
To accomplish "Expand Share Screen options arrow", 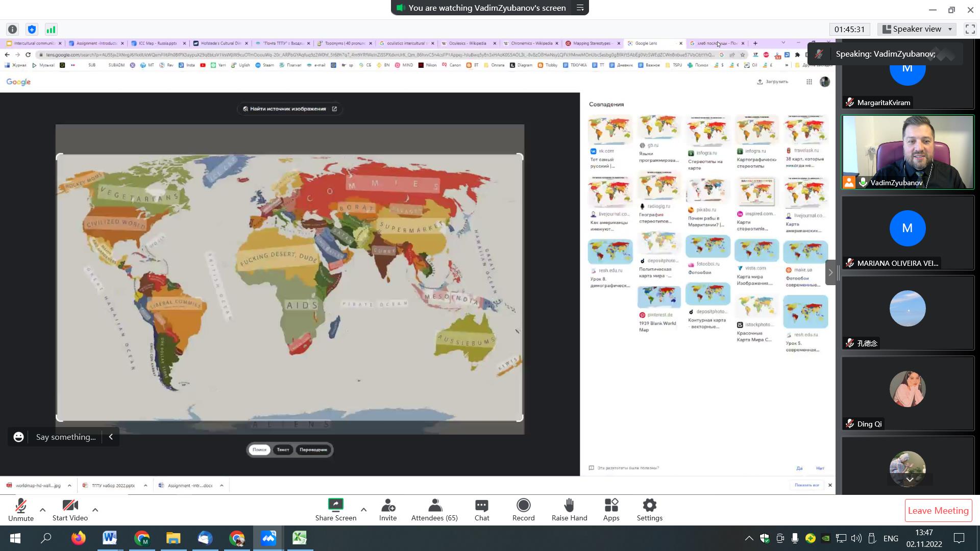I will [x=363, y=509].
